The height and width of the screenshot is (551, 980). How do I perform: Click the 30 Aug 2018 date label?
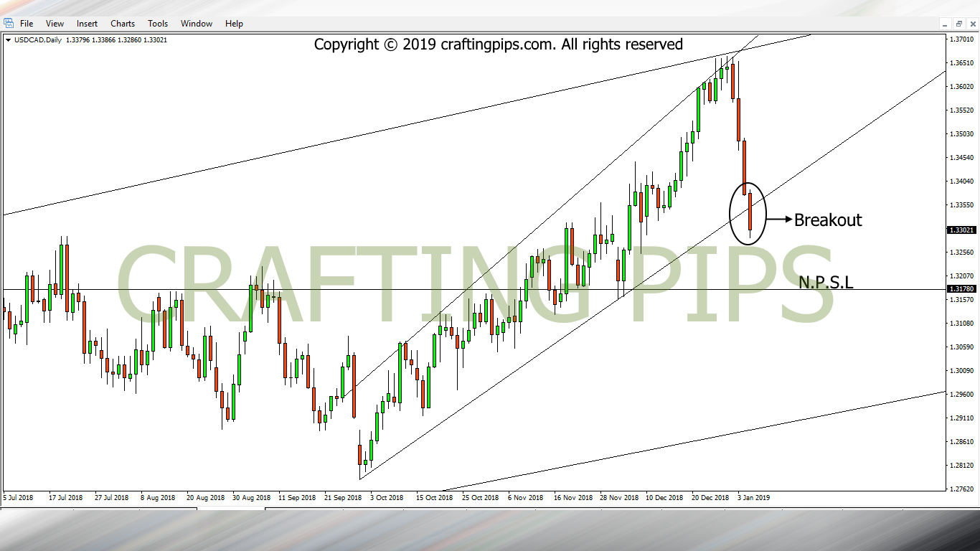click(x=251, y=497)
